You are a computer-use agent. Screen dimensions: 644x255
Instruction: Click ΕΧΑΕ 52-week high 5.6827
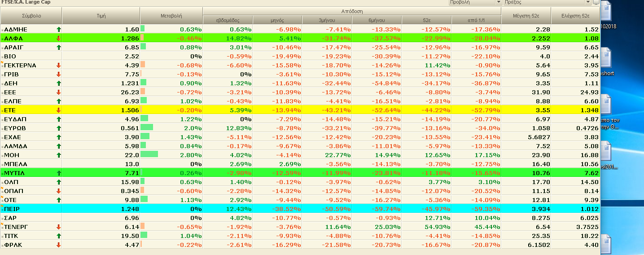coord(539,137)
